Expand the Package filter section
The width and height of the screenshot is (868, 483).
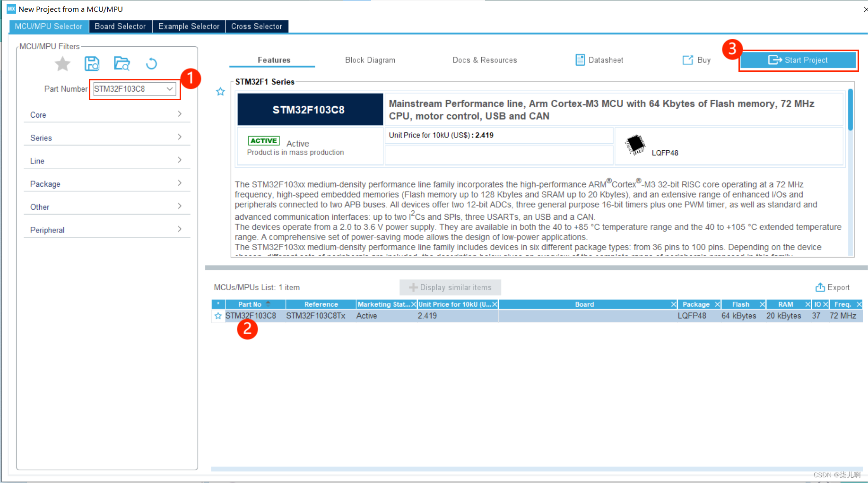pos(107,184)
